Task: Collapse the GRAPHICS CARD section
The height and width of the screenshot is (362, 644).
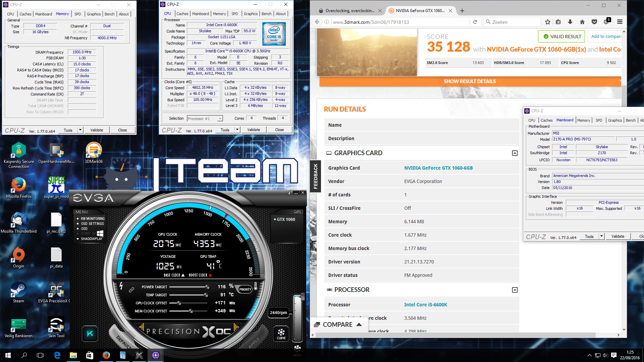Action: [515, 153]
